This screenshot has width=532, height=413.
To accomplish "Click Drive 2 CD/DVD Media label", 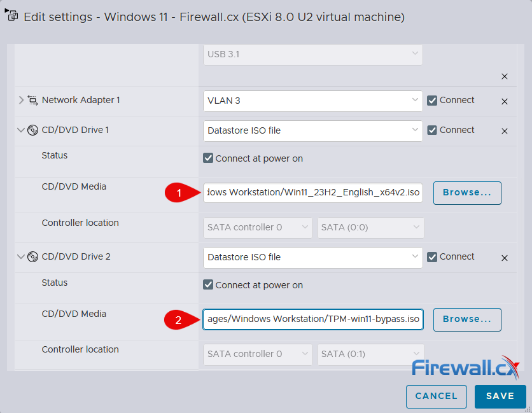I will point(74,314).
